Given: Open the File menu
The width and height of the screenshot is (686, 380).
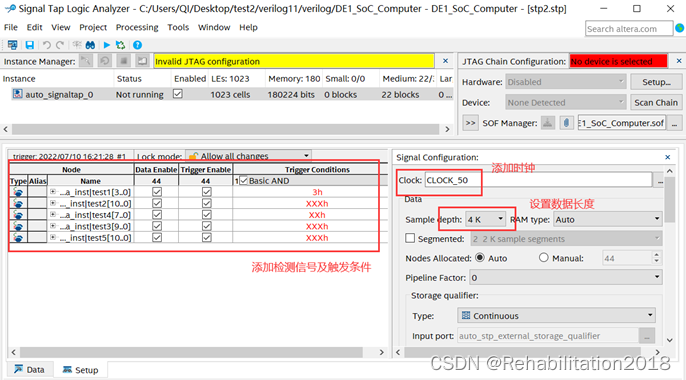Looking at the screenshot, I should [10, 27].
